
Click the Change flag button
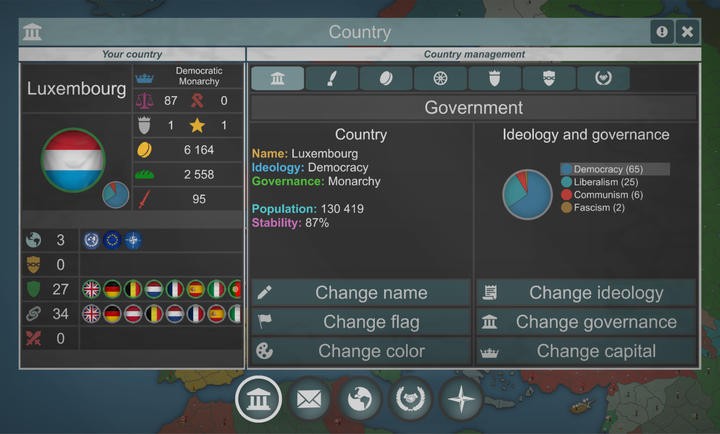point(361,322)
